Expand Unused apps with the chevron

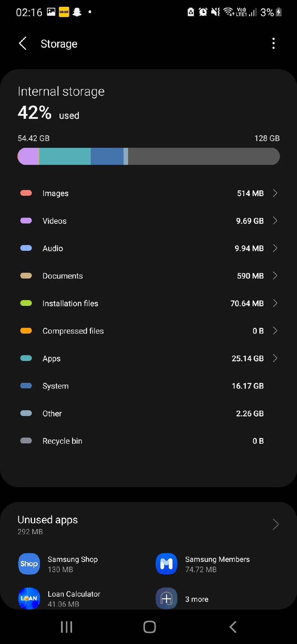coord(275,525)
